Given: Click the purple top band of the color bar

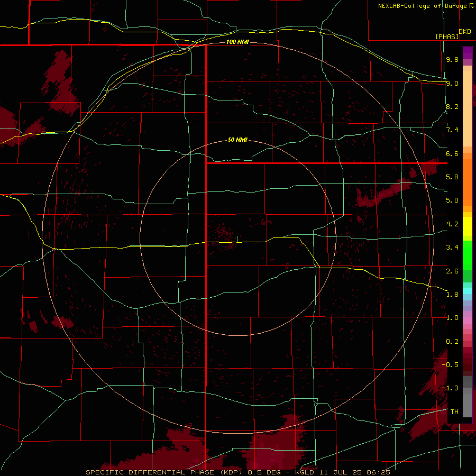Looking at the screenshot, I should pyautogui.click(x=467, y=53).
